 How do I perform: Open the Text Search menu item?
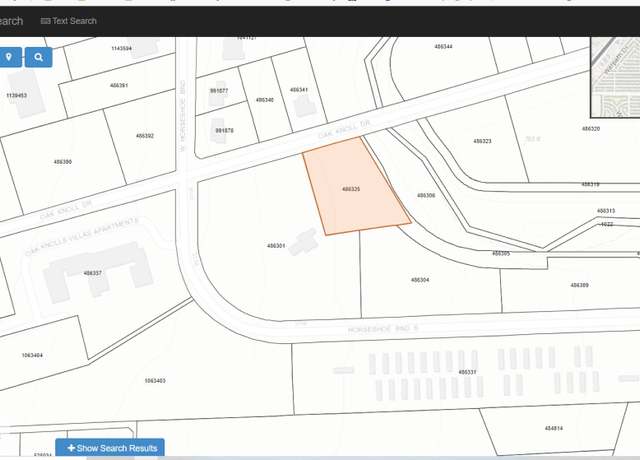click(69, 21)
